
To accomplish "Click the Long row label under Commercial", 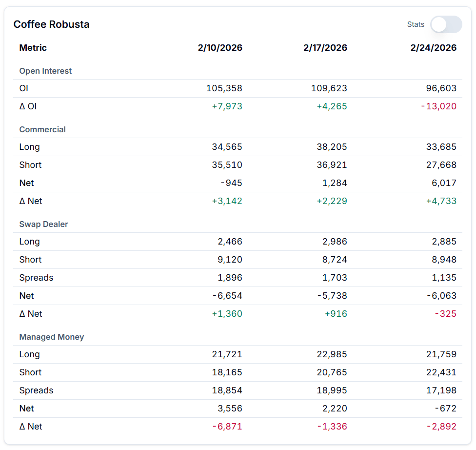I will pyautogui.click(x=30, y=147).
